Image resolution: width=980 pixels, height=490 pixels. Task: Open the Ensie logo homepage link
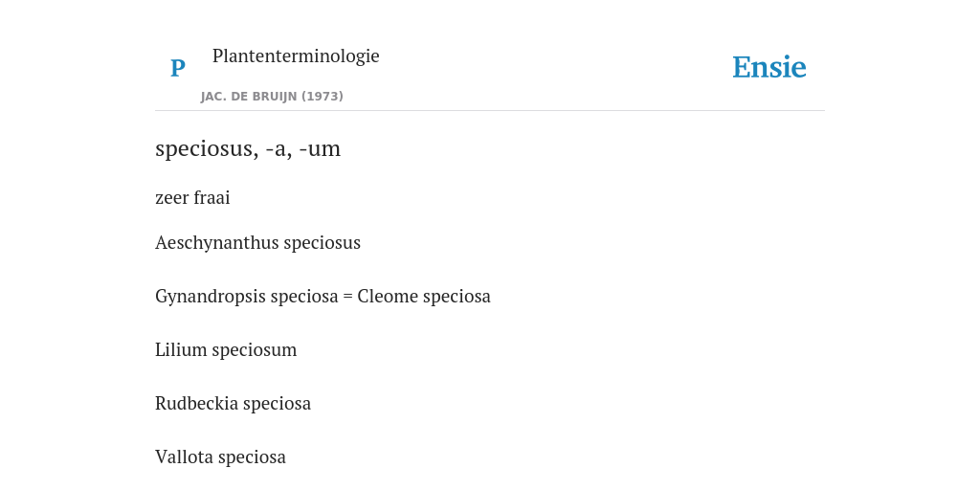tap(769, 67)
